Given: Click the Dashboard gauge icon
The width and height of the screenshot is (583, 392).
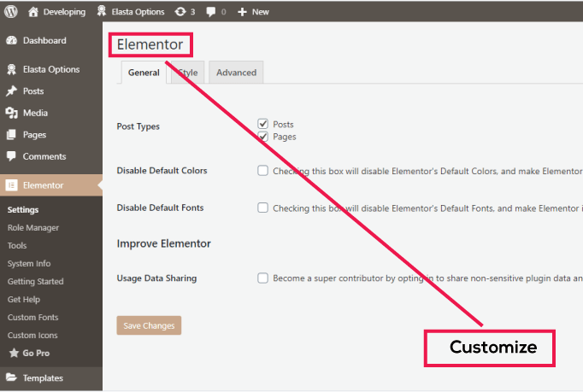Looking at the screenshot, I should [x=11, y=40].
